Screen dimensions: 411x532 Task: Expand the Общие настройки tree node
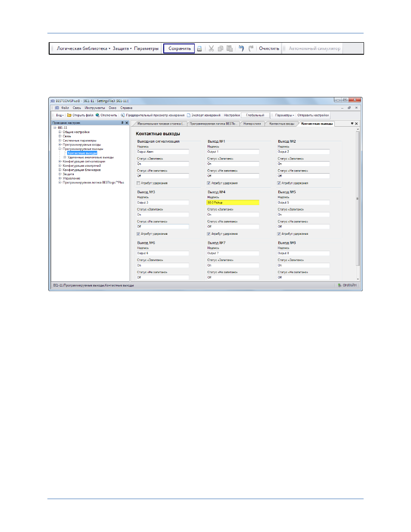coord(60,132)
